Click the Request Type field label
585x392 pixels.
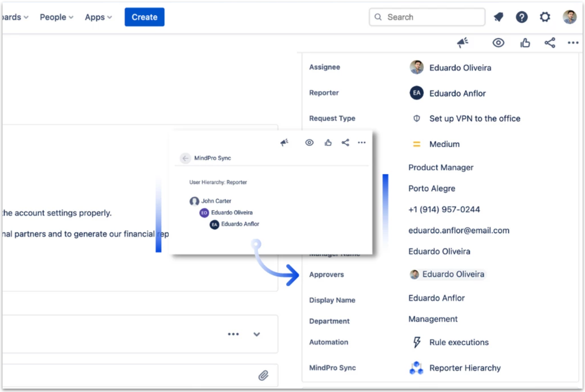pyautogui.click(x=332, y=118)
